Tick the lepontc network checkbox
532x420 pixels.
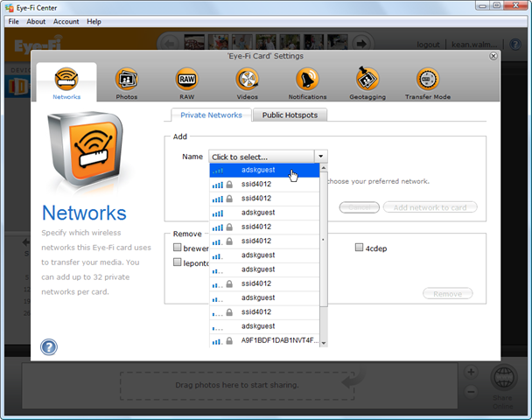[x=178, y=262]
